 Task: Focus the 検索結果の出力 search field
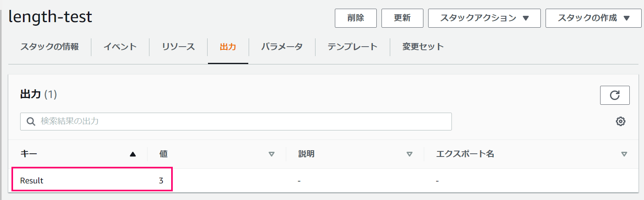click(x=236, y=121)
